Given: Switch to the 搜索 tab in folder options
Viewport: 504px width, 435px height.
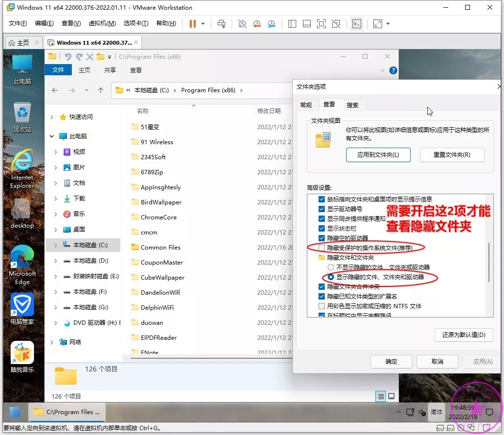Looking at the screenshot, I should coord(353,105).
